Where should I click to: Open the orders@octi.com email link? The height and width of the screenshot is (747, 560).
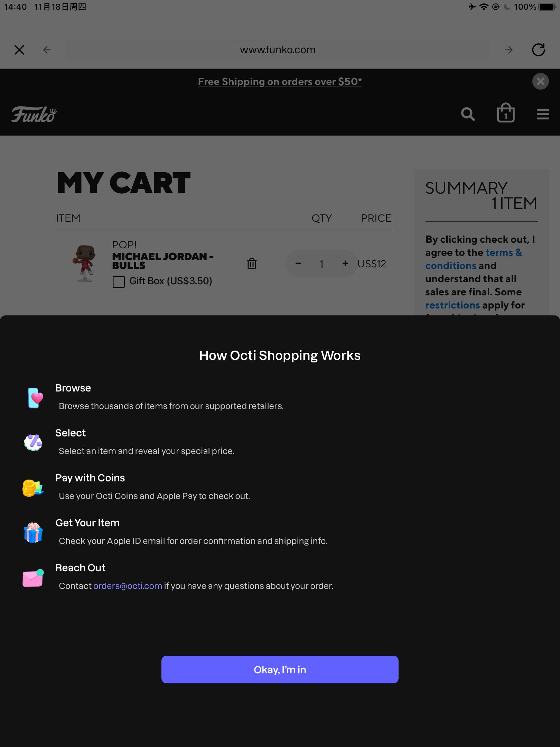pyautogui.click(x=128, y=586)
